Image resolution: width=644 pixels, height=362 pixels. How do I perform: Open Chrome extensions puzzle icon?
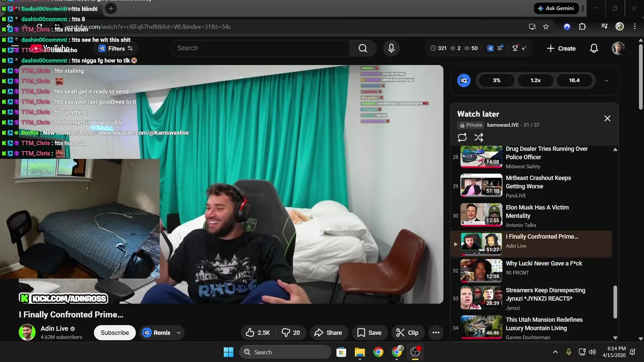[x=583, y=27]
